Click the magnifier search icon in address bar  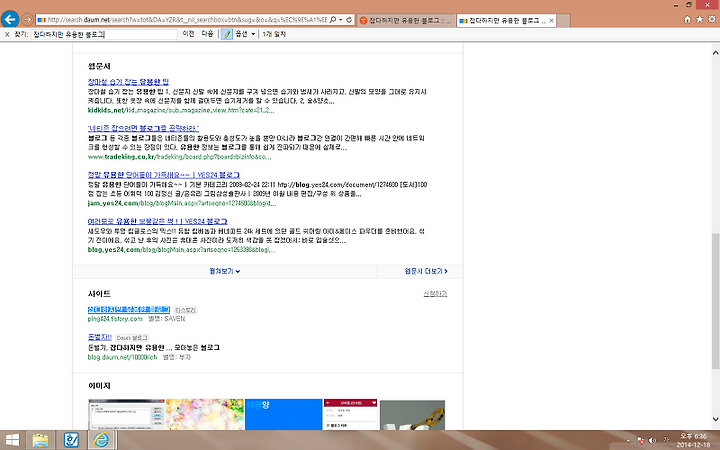tap(332, 20)
